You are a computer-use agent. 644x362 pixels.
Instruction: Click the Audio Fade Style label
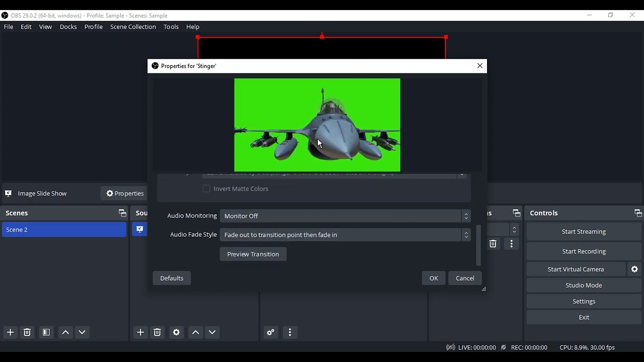pos(193,235)
